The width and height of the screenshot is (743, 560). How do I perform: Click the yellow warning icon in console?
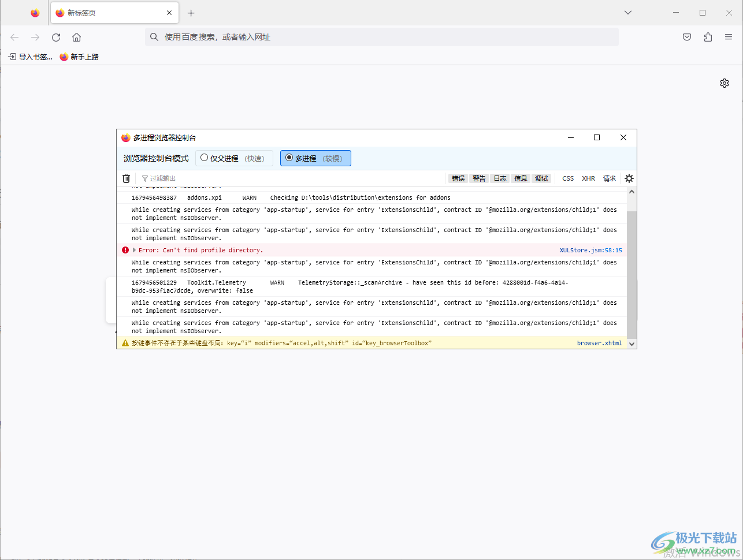point(125,343)
